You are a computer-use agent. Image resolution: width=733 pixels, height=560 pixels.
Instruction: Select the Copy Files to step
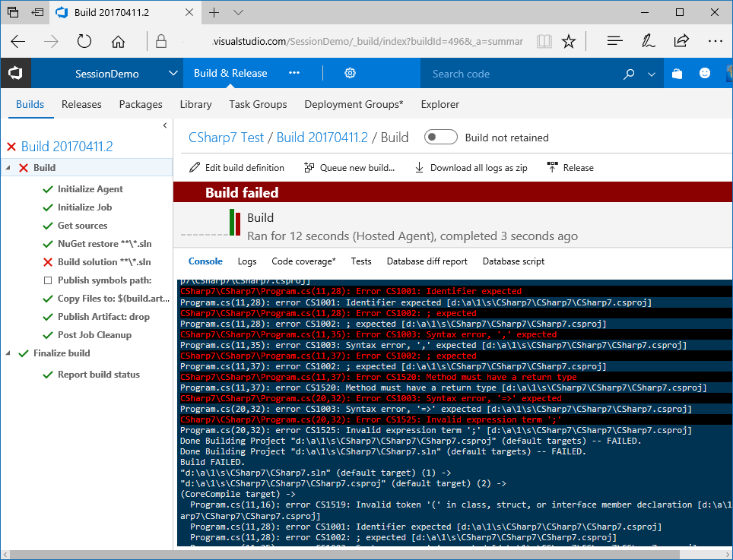tap(113, 298)
